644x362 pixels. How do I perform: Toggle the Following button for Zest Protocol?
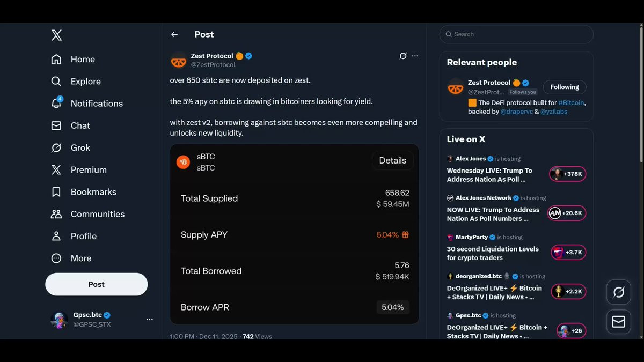[x=565, y=87]
